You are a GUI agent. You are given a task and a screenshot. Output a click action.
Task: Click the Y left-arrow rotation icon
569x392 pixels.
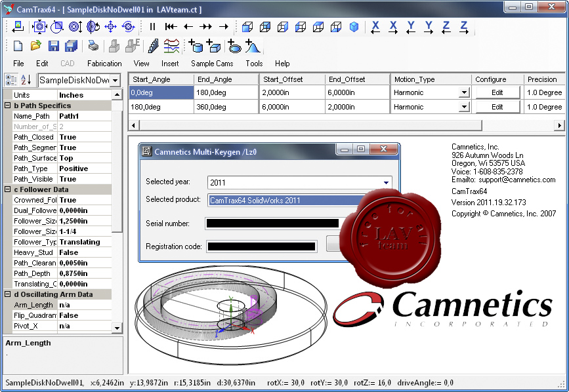point(411,27)
